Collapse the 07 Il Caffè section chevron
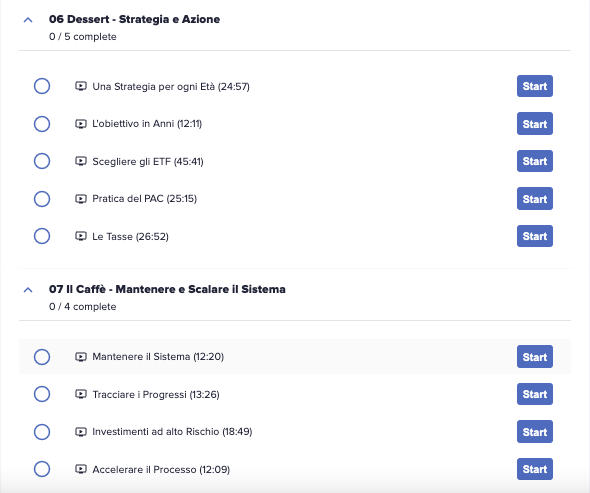The image size is (590, 493). tap(28, 290)
